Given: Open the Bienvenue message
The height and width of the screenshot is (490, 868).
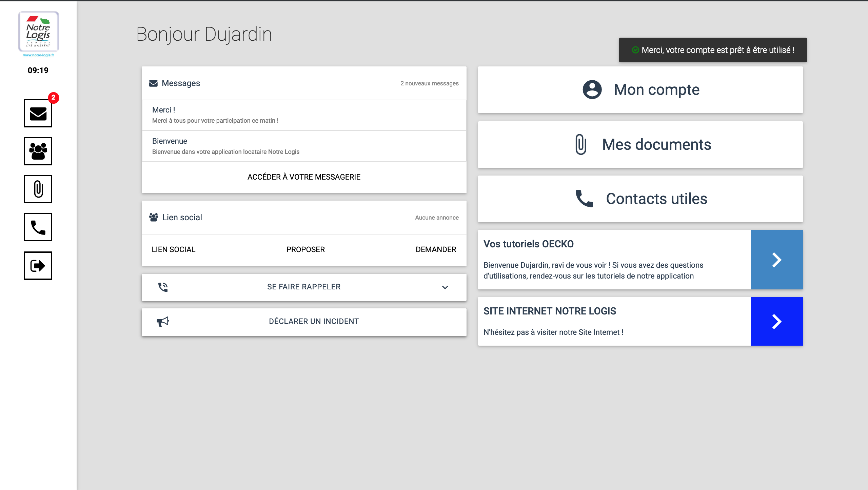Looking at the screenshot, I should click(304, 146).
